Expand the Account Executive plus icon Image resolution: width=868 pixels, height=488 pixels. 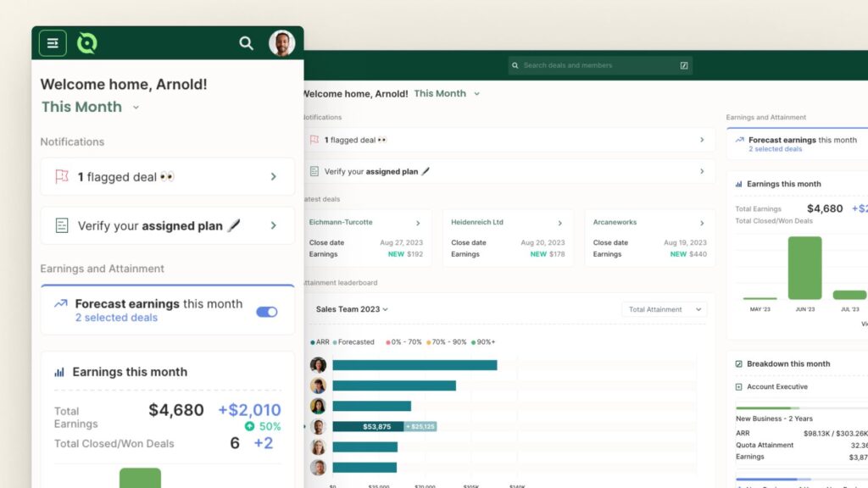(738, 386)
